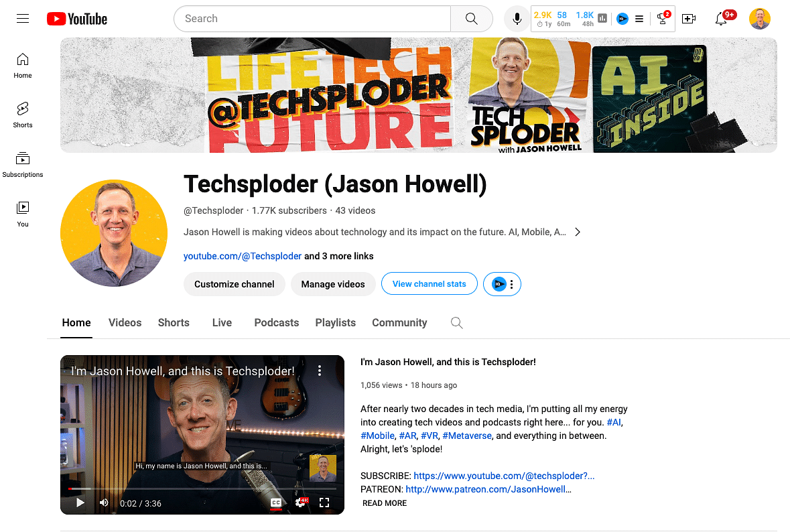The width and height of the screenshot is (790, 532).
Task: Go to Subscriptions in sidebar
Action: point(23,165)
